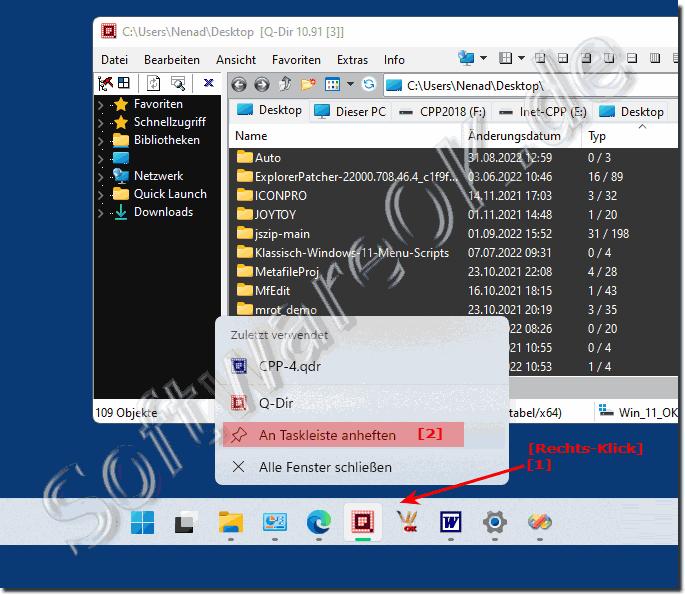Click the tree-view settings icon with the red pin

pos(105,83)
